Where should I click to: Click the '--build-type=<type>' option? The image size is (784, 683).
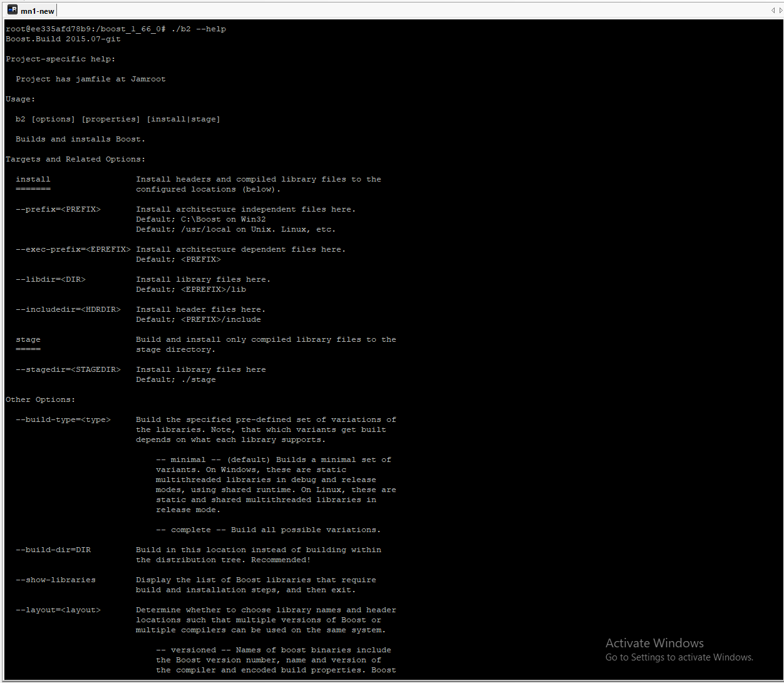click(63, 419)
